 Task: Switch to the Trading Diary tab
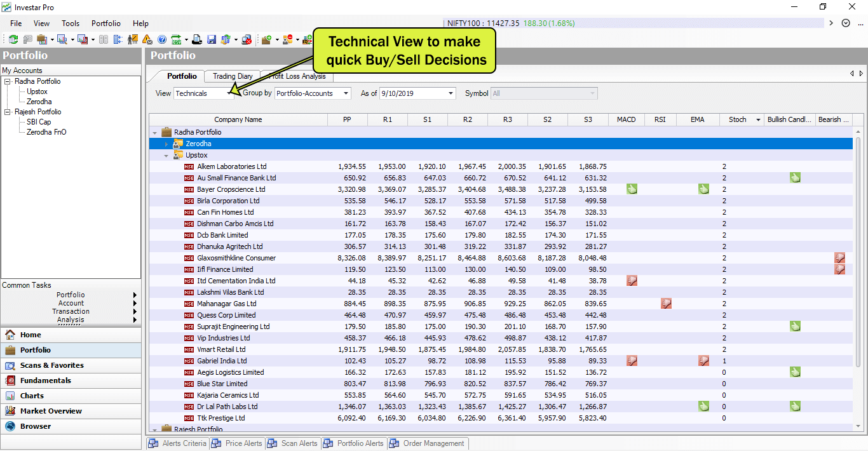[231, 76]
